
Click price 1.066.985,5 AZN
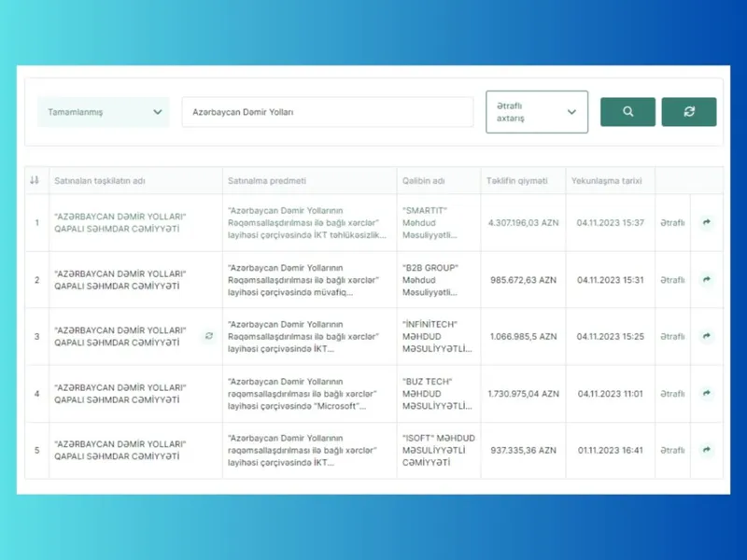[523, 336]
